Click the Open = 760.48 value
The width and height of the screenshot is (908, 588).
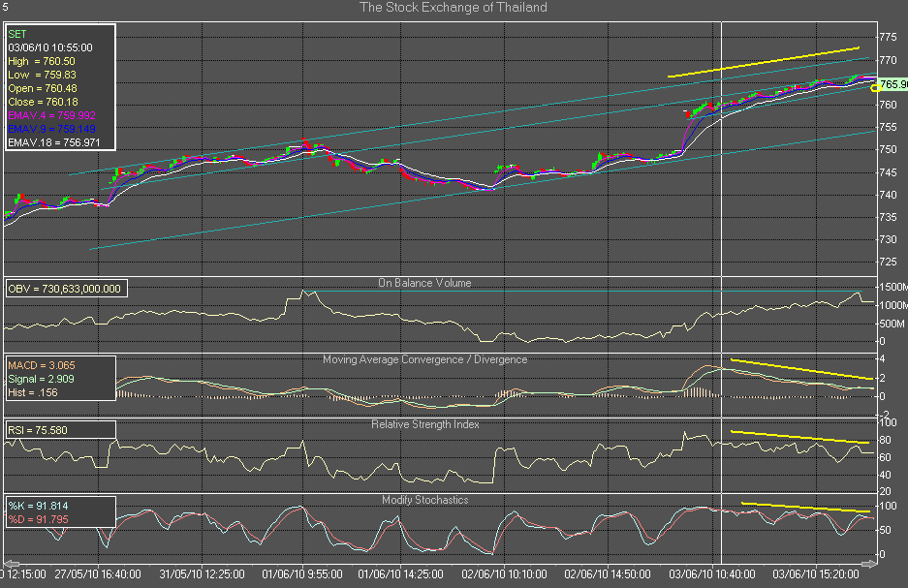(43, 88)
